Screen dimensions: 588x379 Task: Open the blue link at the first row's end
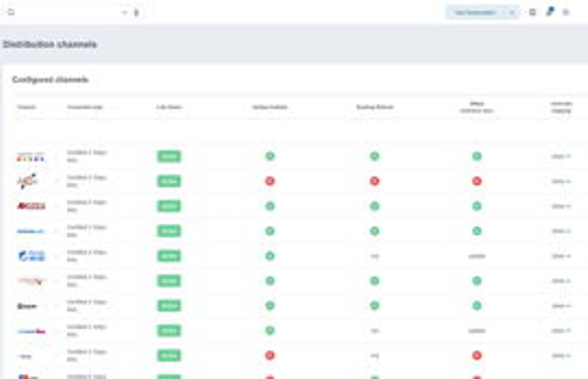561,156
